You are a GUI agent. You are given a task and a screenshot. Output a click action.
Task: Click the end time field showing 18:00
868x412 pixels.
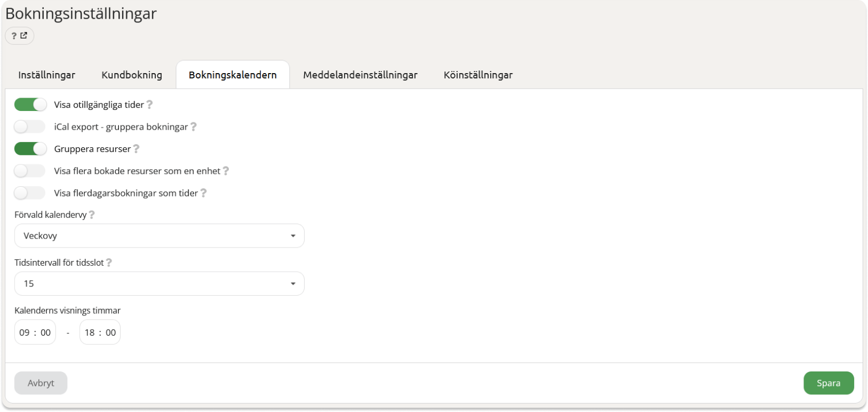(100, 332)
